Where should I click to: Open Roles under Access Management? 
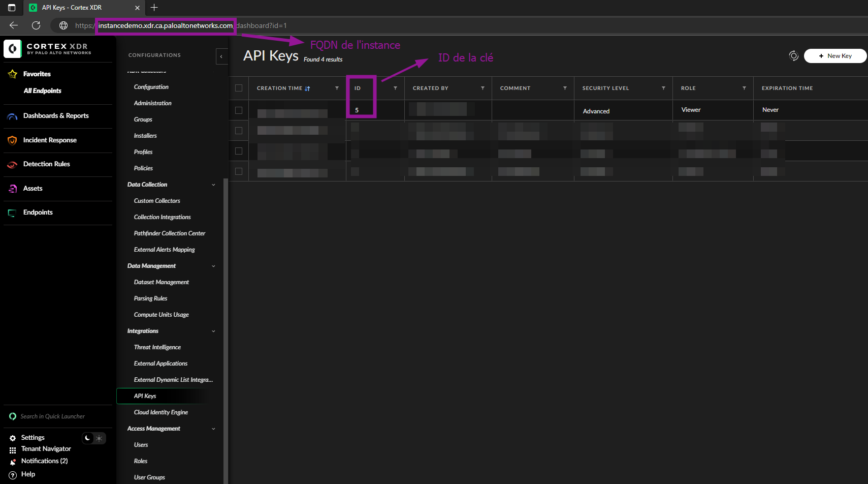point(141,461)
